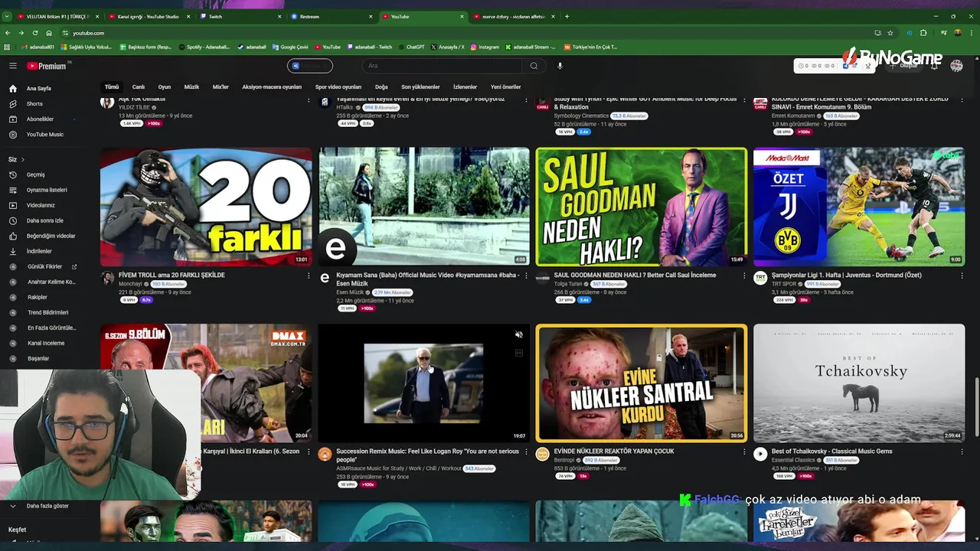Open the Instagram bookmark
This screenshot has width=980, height=551.
tap(485, 47)
